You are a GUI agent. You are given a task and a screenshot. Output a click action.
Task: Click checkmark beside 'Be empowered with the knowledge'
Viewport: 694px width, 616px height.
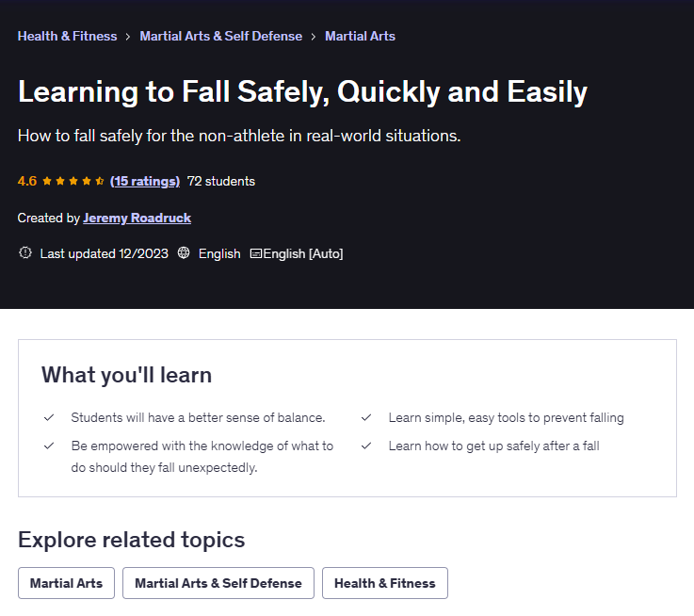click(49, 446)
